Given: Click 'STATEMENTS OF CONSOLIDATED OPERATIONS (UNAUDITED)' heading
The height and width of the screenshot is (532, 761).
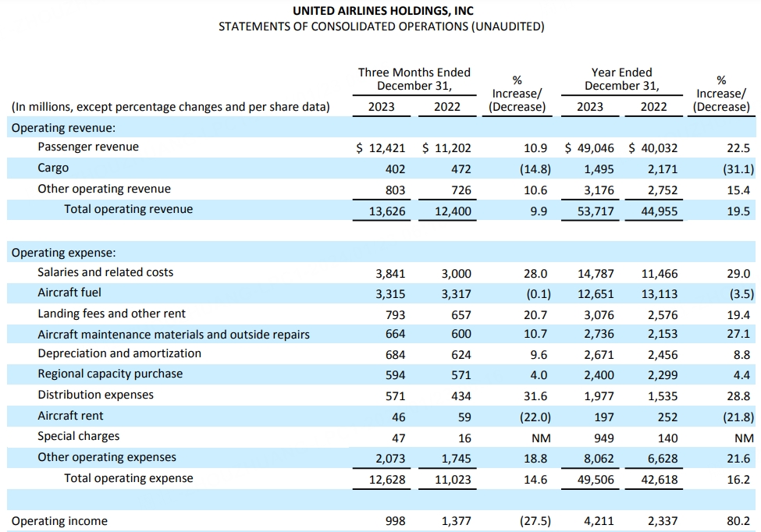Looking at the screenshot, I should pos(382,27).
